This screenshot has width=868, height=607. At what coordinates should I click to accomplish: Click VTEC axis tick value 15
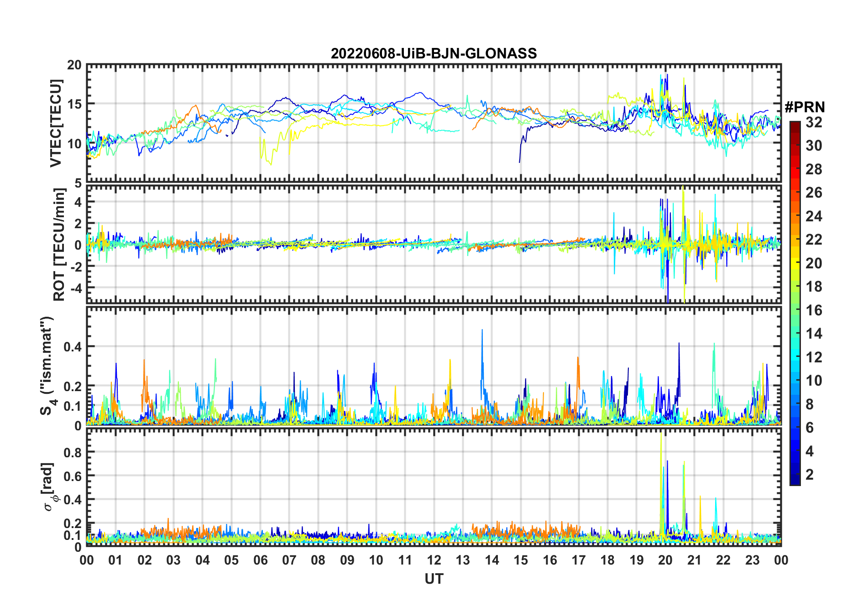coord(74,104)
